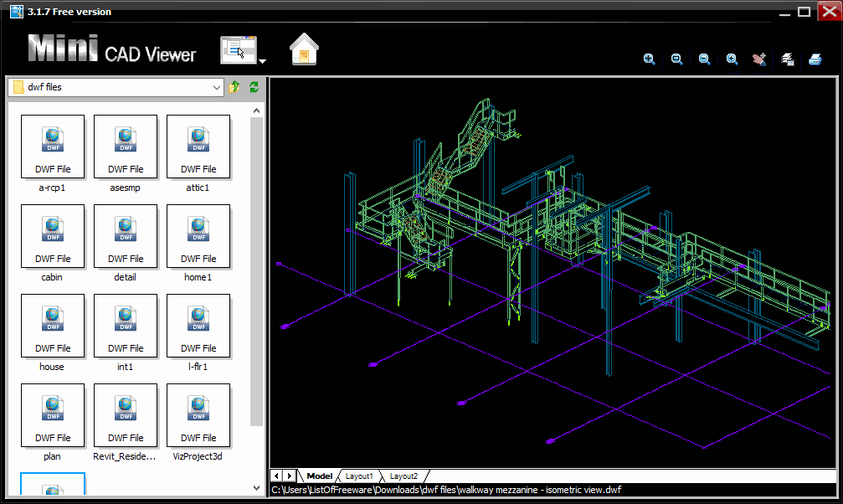Screen dimensions: 843x504
Task: Click the file path in the status bar
Action: click(x=446, y=490)
